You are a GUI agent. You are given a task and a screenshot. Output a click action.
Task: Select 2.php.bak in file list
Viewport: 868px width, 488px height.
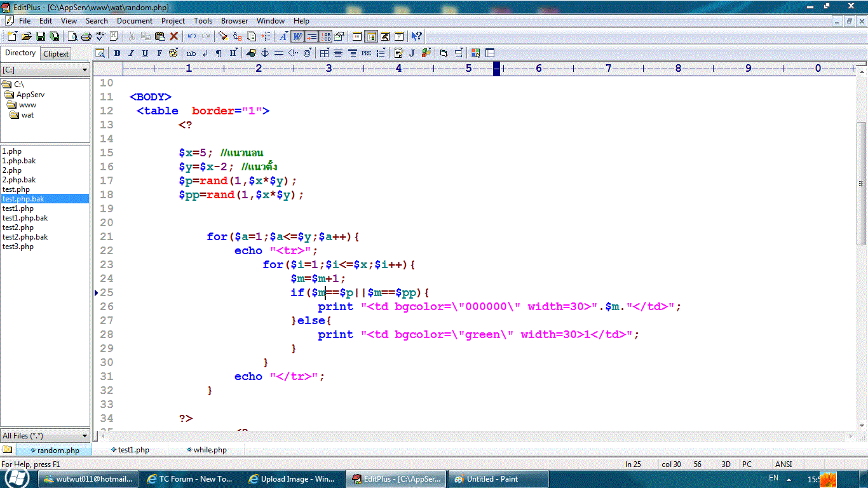click(x=19, y=180)
